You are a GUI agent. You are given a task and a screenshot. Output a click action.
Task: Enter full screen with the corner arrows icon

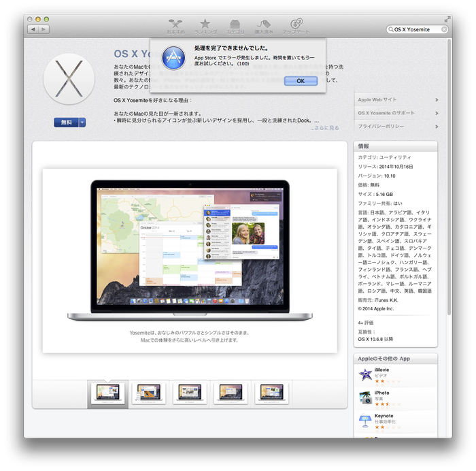click(x=447, y=19)
